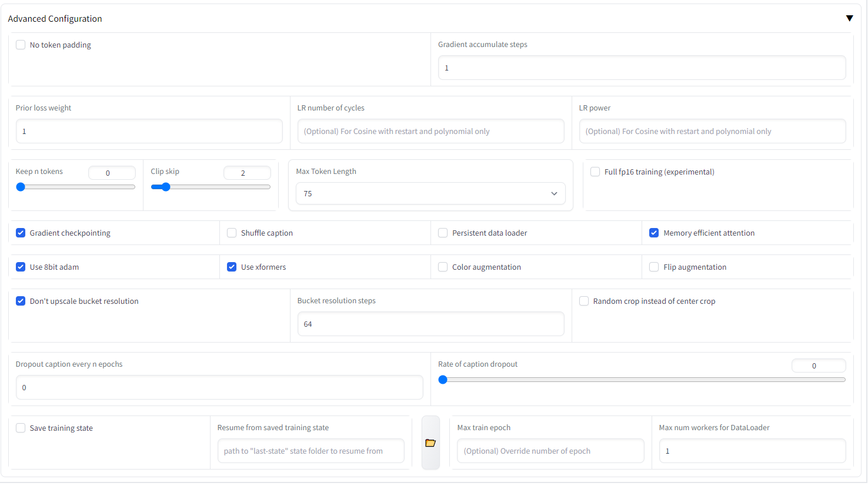Screen dimensions: 868x486
Task: Enable Shuffle caption
Action: point(232,233)
